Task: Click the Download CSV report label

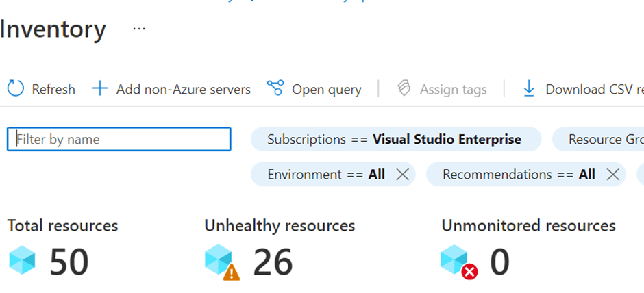Action: pyautogui.click(x=593, y=89)
